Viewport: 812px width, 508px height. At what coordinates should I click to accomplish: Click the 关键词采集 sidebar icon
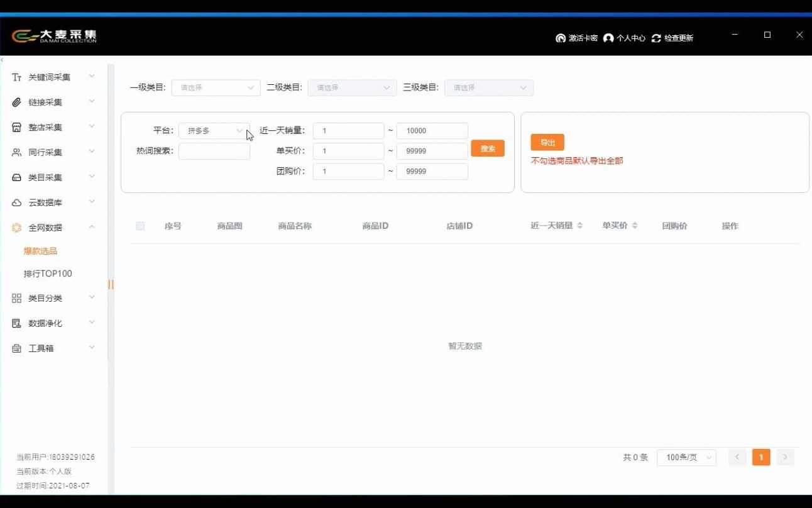tap(17, 77)
